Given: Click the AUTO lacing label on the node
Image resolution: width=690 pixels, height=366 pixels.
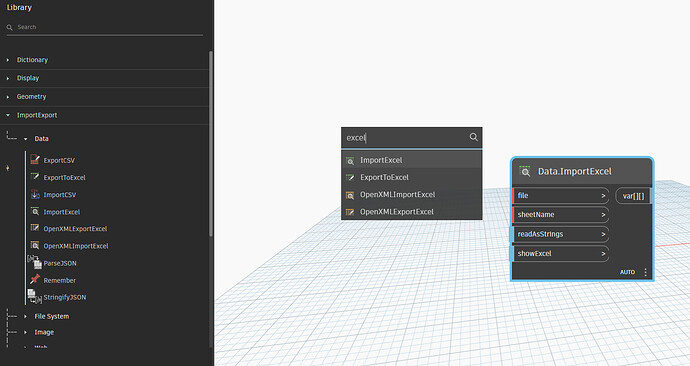Looking at the screenshot, I should [x=628, y=272].
